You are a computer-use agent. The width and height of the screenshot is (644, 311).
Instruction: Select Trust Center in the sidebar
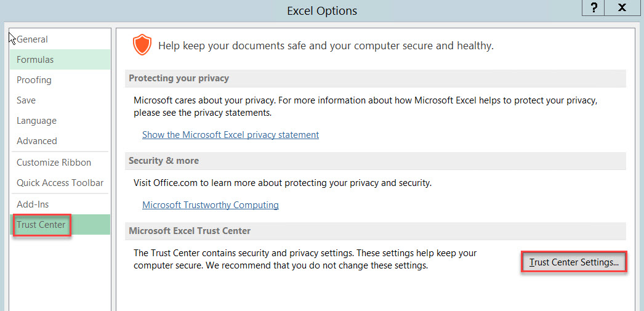(41, 225)
